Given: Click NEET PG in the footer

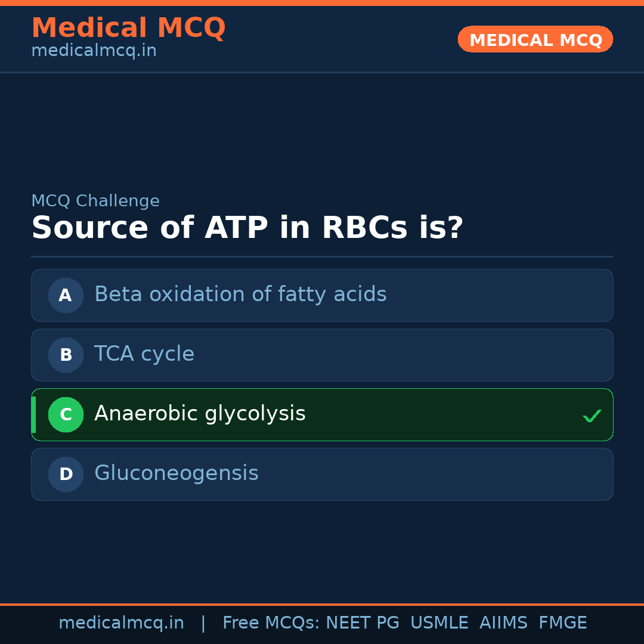Looking at the screenshot, I should point(363,623).
